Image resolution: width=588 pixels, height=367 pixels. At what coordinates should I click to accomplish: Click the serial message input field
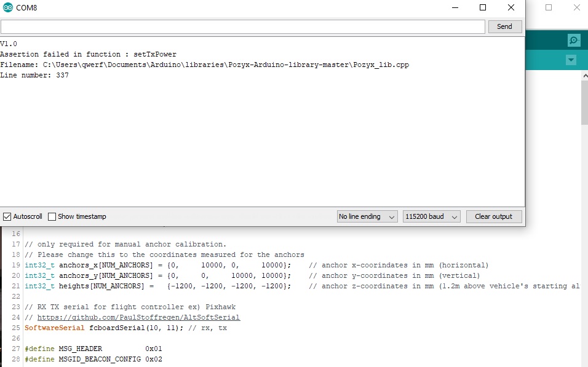tap(242, 26)
